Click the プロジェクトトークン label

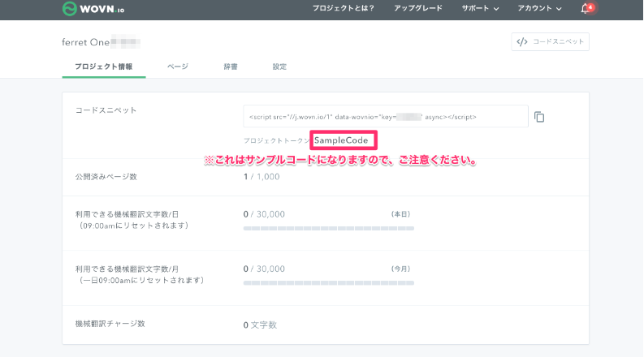click(x=276, y=140)
